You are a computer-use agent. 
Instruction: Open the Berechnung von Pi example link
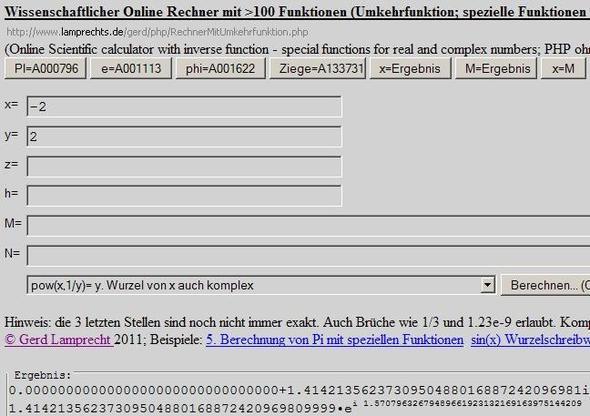point(335,340)
